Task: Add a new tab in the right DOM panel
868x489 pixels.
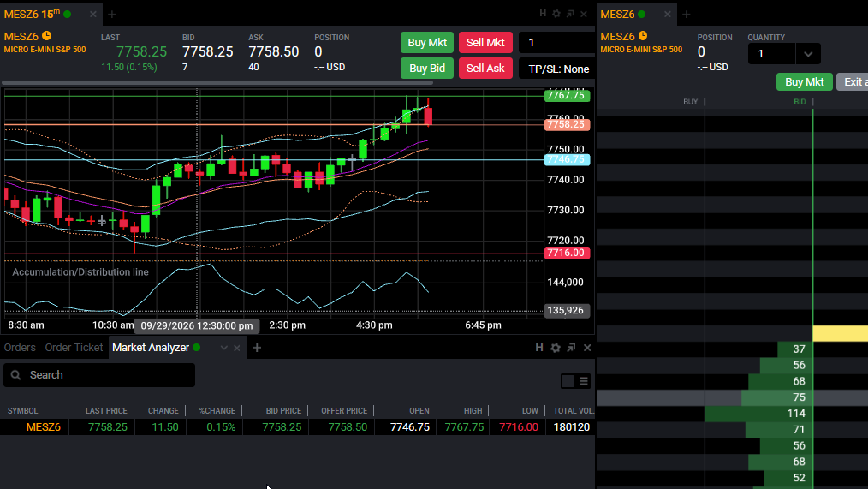Action: 687,15
